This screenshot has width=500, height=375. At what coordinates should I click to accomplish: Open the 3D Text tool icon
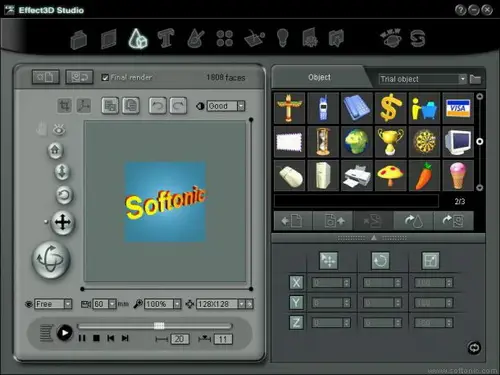[166, 38]
